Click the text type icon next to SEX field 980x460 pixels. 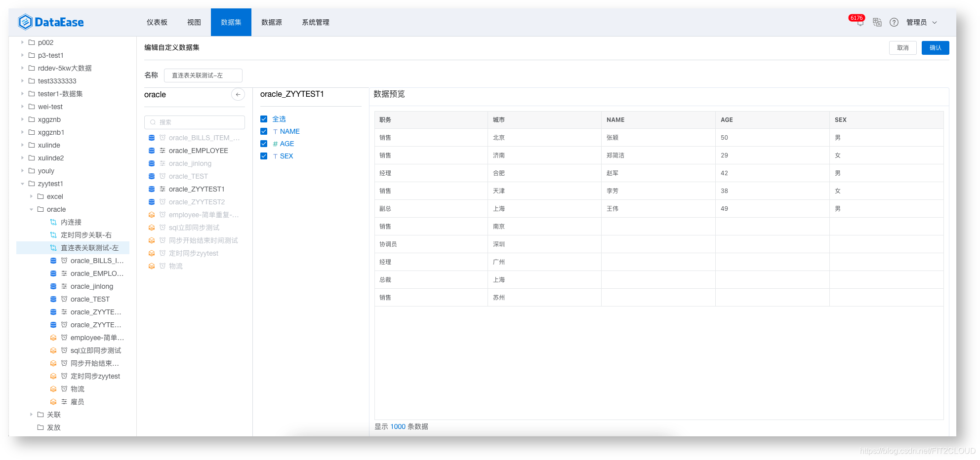[x=275, y=156]
